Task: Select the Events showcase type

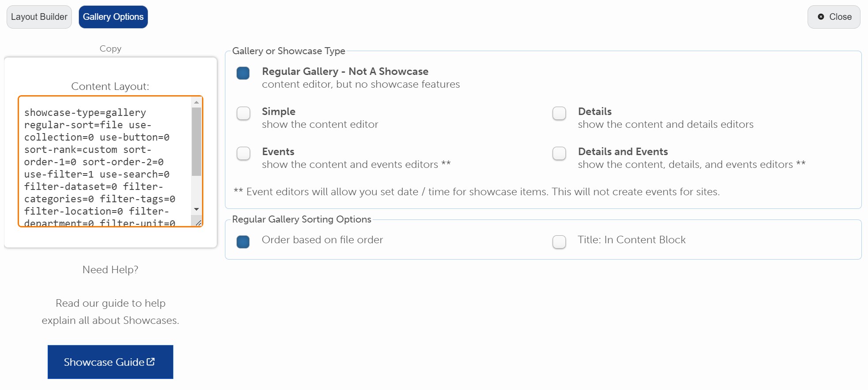Action: pyautogui.click(x=243, y=153)
